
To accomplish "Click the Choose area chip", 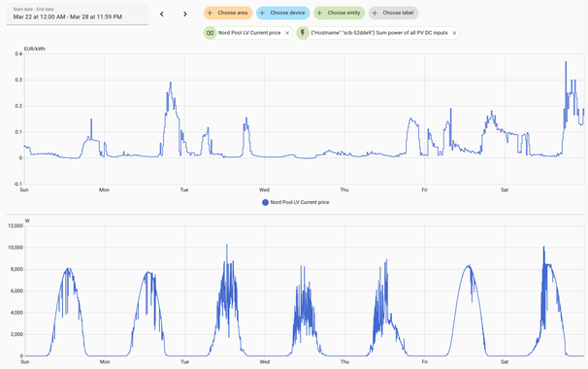I will 228,13.
